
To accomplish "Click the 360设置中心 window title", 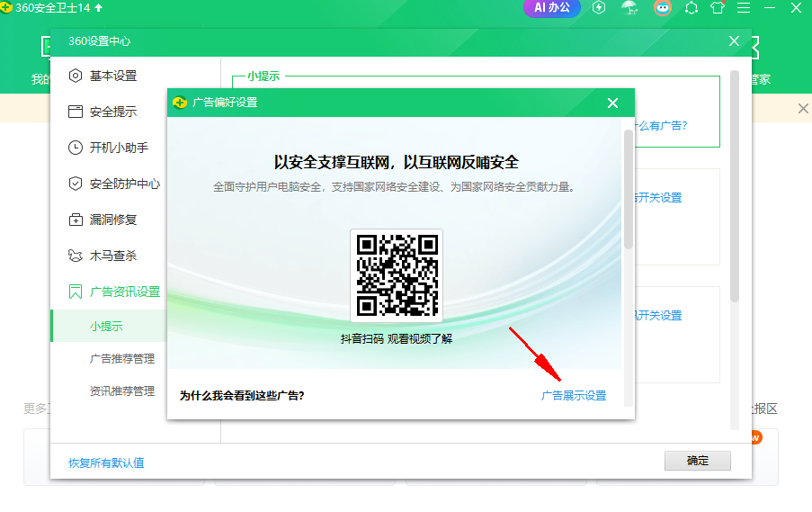I will (x=100, y=41).
